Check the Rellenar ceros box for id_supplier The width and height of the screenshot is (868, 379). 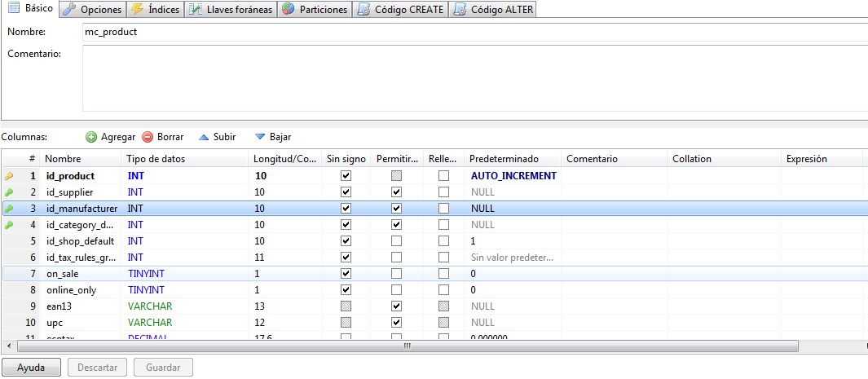pos(443,192)
